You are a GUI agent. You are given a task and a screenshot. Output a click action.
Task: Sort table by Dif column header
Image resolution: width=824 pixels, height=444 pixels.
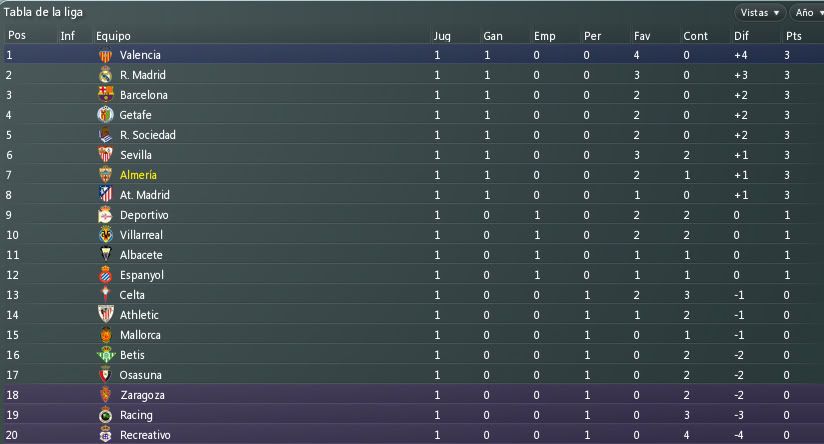[741, 36]
